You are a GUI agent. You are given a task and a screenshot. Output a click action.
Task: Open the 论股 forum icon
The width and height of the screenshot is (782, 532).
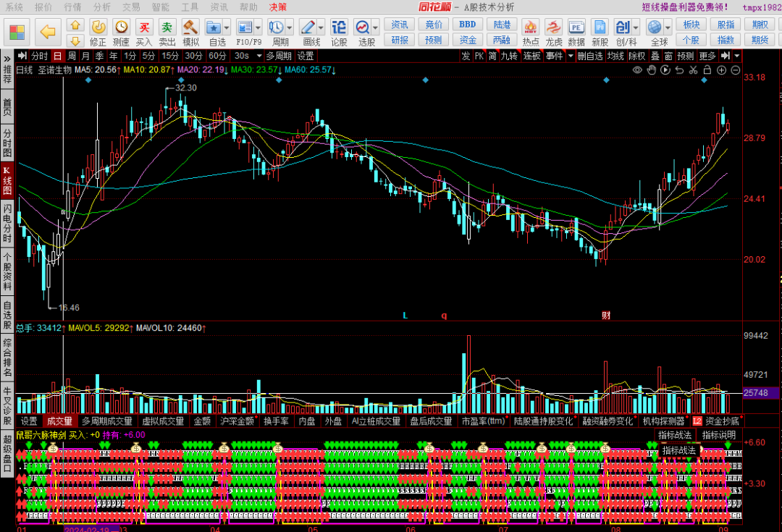(339, 33)
